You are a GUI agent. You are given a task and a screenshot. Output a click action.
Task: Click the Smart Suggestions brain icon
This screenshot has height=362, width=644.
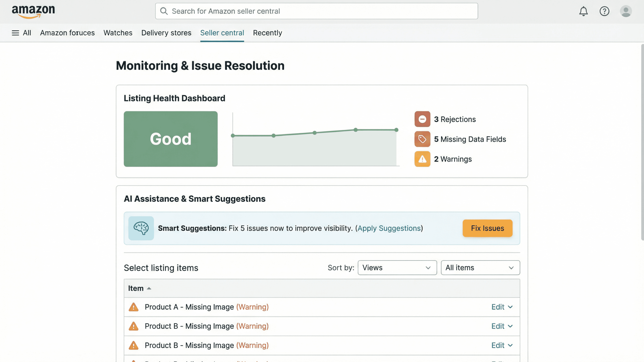(141, 228)
